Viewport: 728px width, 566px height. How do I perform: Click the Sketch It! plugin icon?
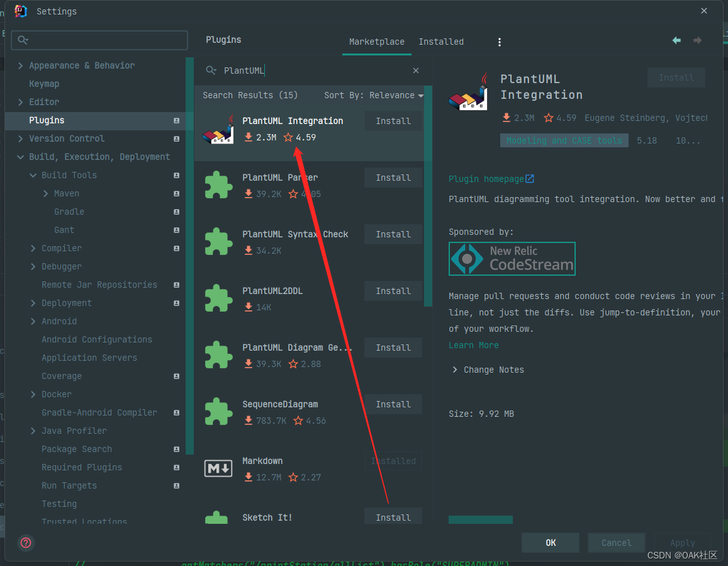(x=217, y=518)
